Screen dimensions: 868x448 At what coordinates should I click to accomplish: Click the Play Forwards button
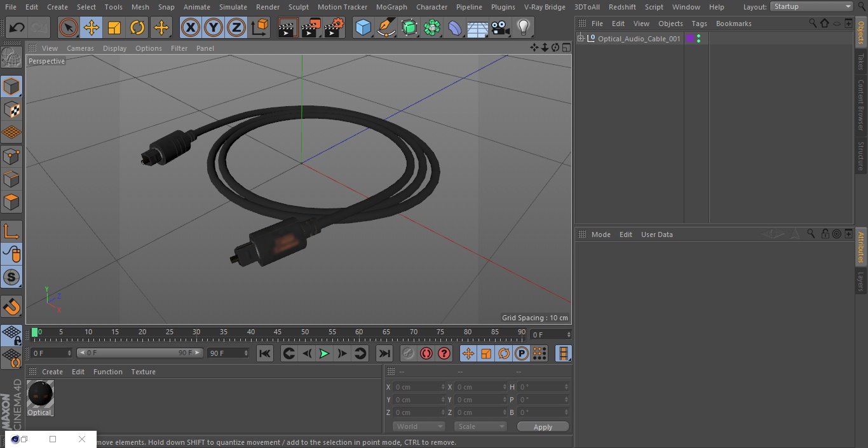tap(324, 353)
